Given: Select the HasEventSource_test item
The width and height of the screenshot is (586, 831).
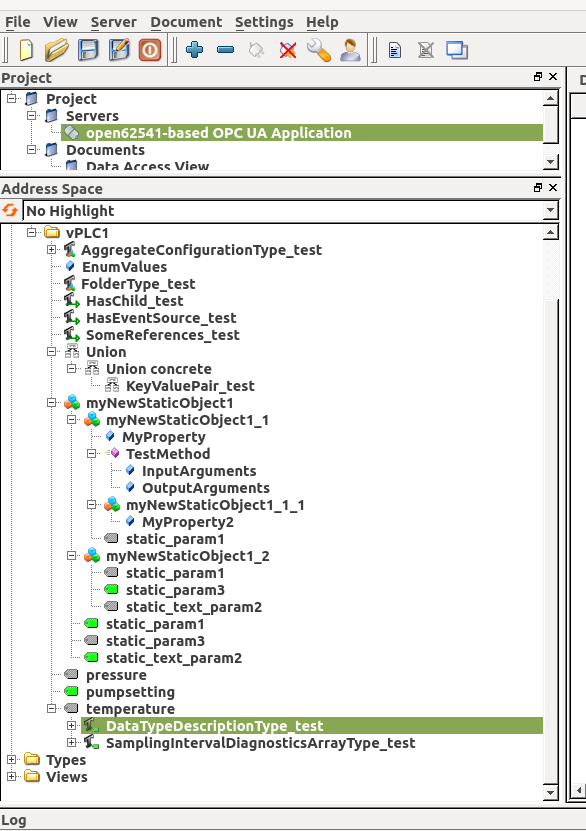Looking at the screenshot, I should [x=161, y=318].
